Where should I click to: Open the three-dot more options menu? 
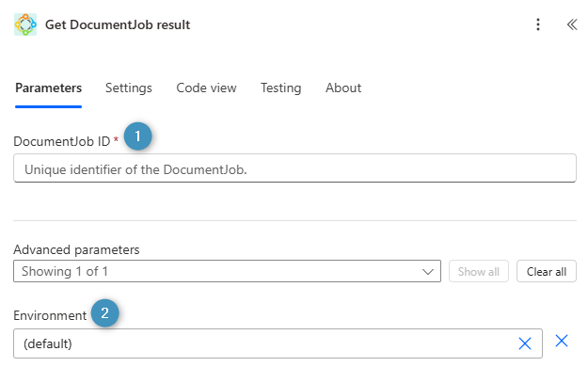coord(538,24)
